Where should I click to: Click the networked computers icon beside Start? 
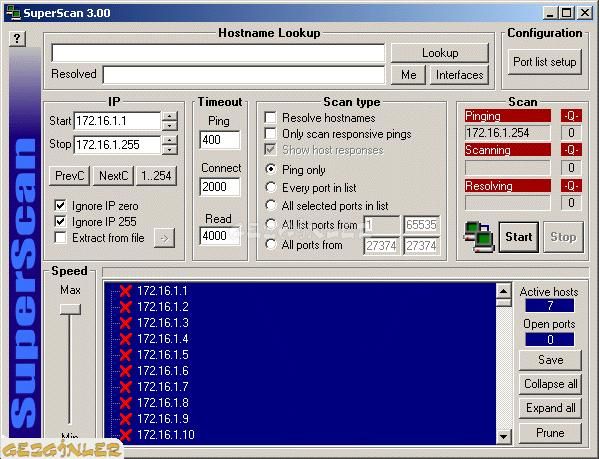(478, 237)
